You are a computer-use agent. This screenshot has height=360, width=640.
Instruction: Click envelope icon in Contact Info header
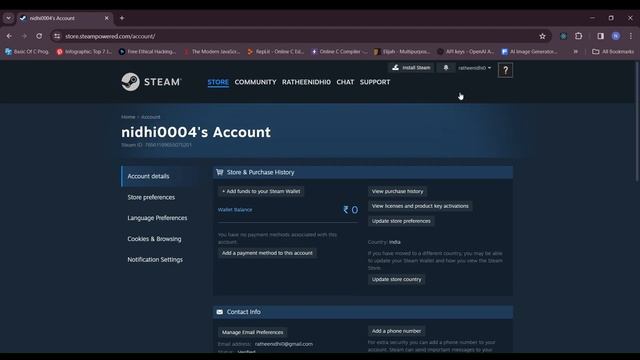click(x=220, y=312)
